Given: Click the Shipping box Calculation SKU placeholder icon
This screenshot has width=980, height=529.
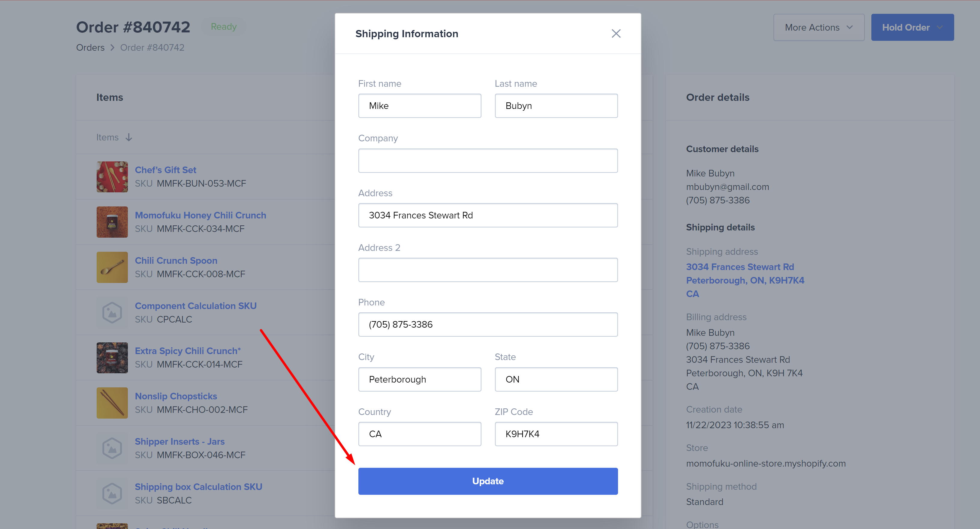Looking at the screenshot, I should (x=112, y=494).
